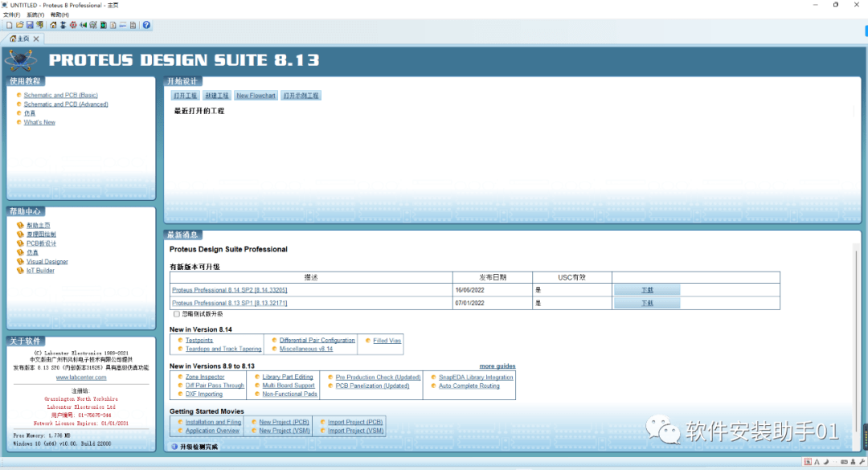Open Schematic and PCB (Basic) tutorial
The height and width of the screenshot is (470, 868).
[x=61, y=96]
